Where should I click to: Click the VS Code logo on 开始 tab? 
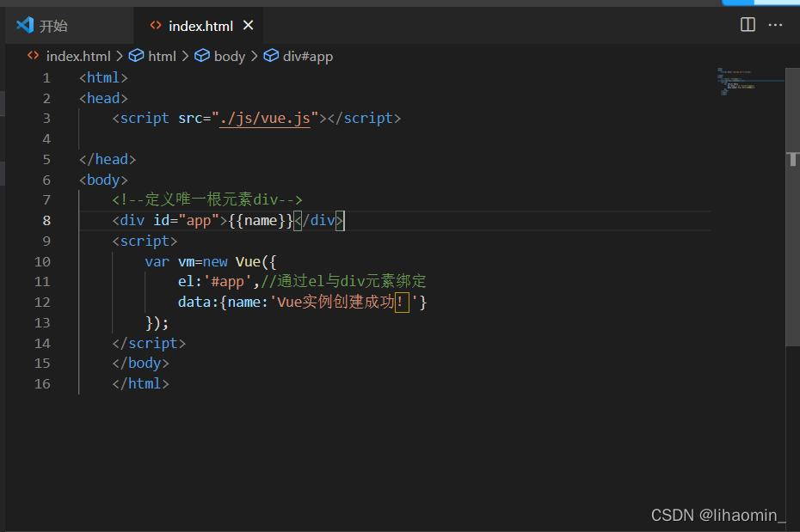[x=25, y=25]
